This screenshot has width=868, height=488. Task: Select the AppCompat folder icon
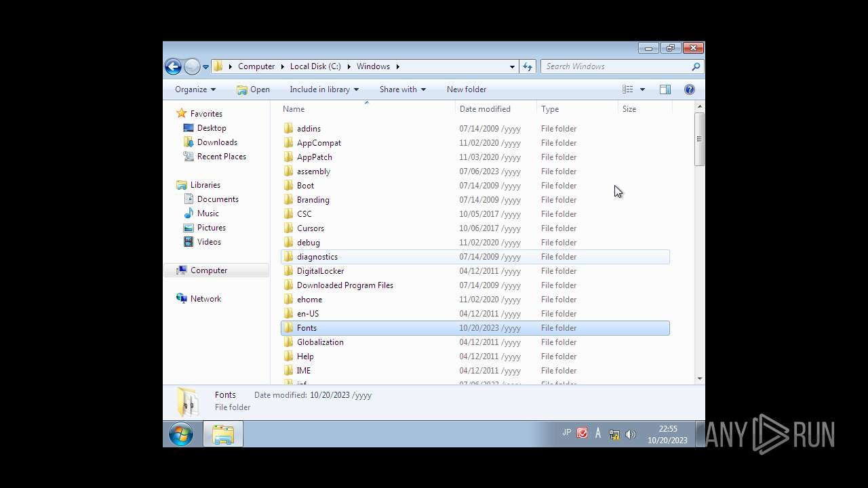(x=288, y=143)
